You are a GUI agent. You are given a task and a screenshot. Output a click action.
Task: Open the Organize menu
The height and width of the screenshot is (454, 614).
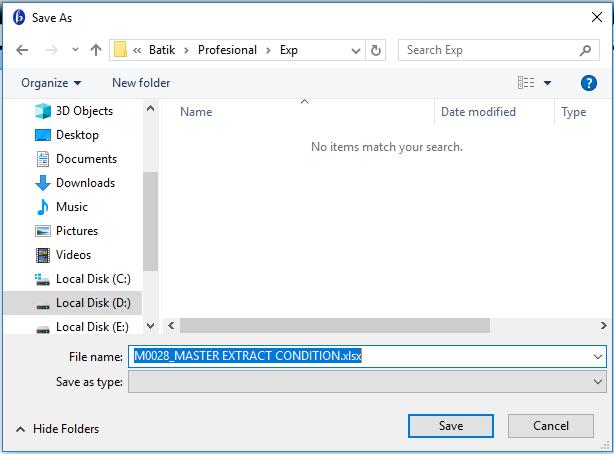click(51, 83)
